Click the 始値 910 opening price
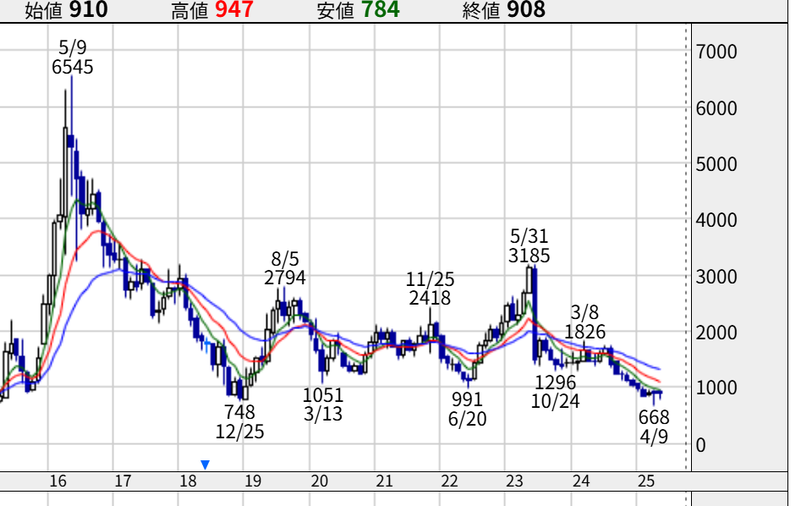The image size is (812, 506). tap(66, 10)
